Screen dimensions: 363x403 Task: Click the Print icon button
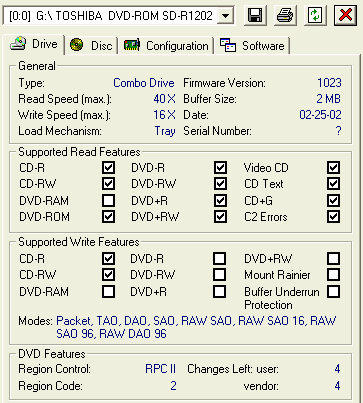[285, 15]
